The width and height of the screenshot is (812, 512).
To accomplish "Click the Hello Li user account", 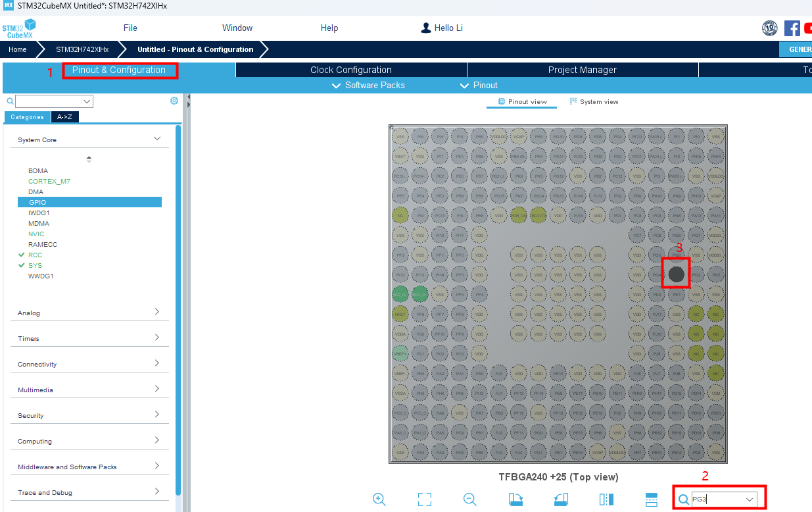I will pos(442,28).
